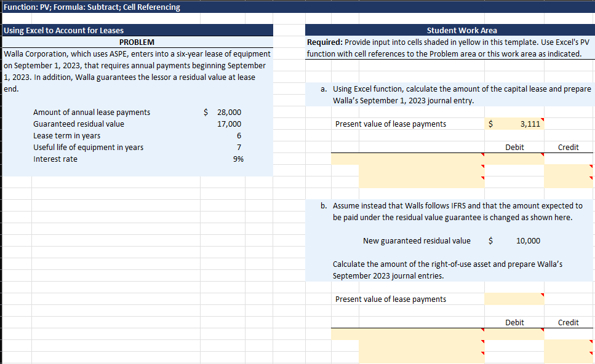The width and height of the screenshot is (595, 364).
Task: Click the Credit column header in part b
Action: pyautogui.click(x=567, y=322)
